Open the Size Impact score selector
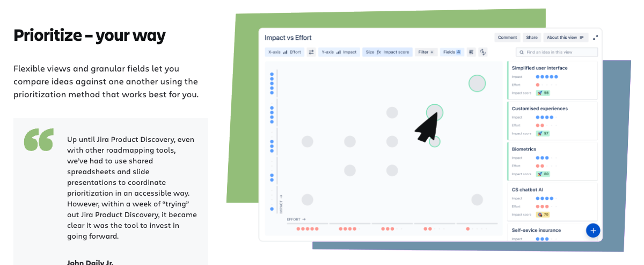The height and width of the screenshot is (265, 644). (387, 52)
